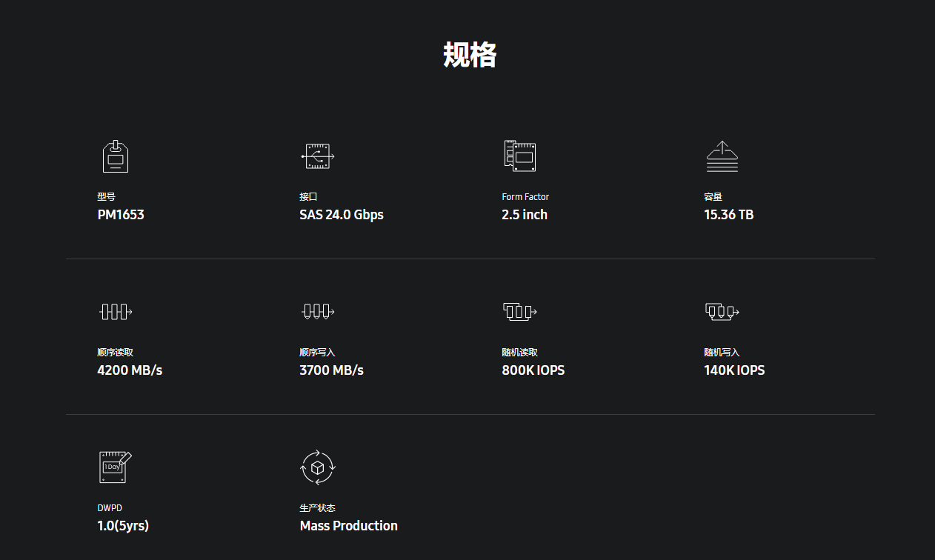Click the 型号 label
The height and width of the screenshot is (560, 935).
tap(106, 197)
